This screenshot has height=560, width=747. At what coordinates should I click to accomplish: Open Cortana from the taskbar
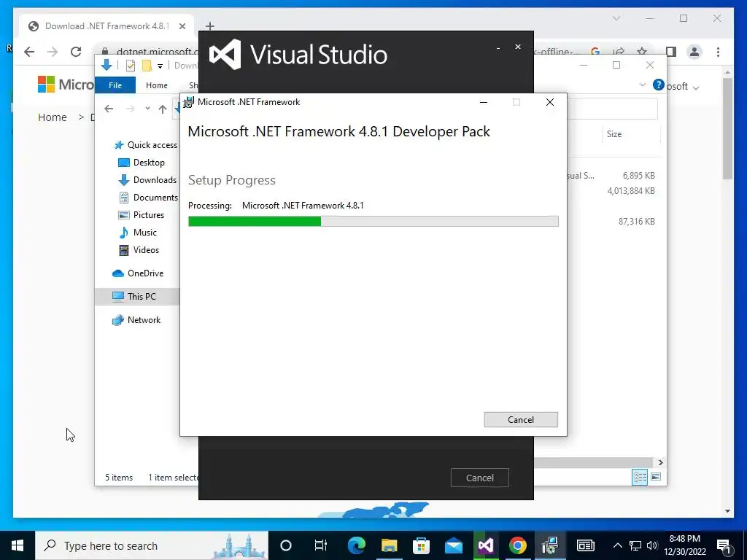click(286, 545)
